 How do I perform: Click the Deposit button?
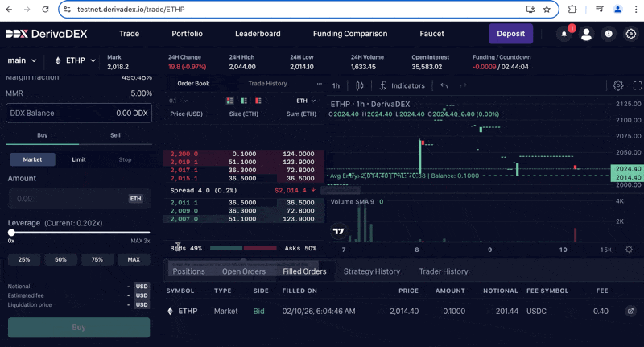pyautogui.click(x=510, y=34)
